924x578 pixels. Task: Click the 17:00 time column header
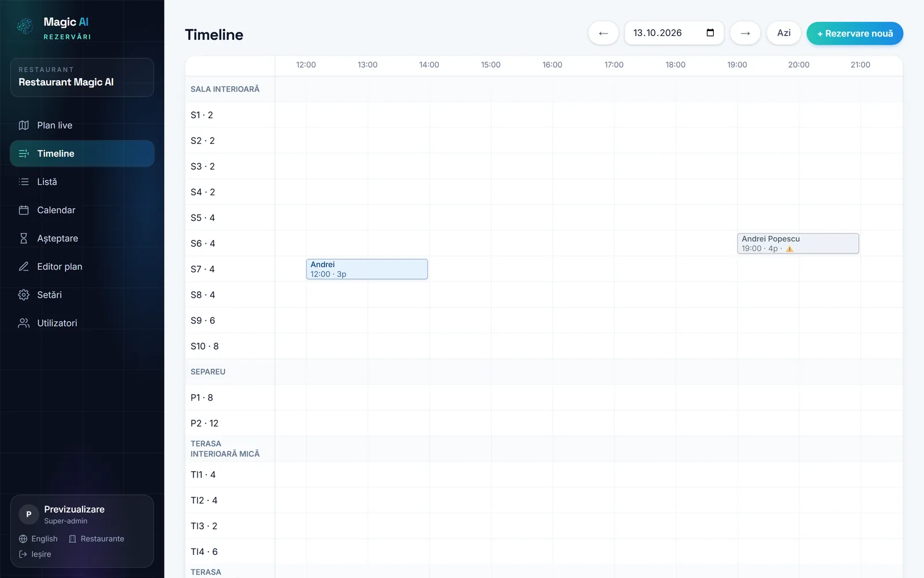tap(614, 65)
